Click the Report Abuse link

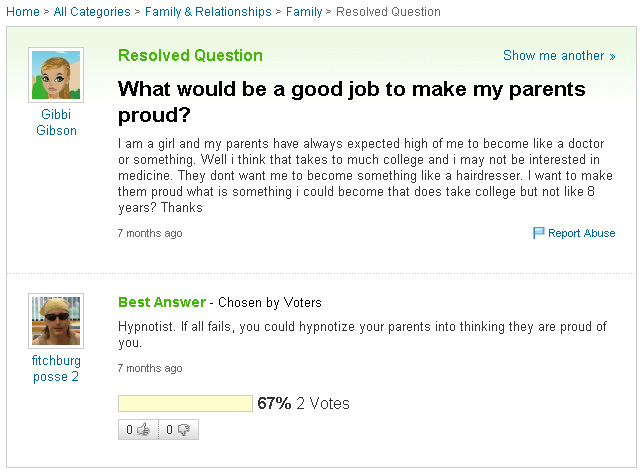tap(581, 233)
